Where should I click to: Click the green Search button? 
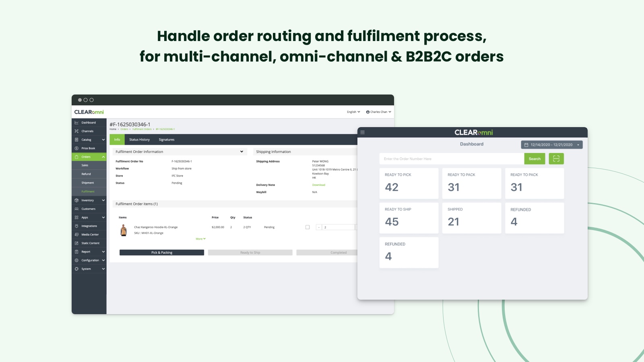tap(535, 158)
